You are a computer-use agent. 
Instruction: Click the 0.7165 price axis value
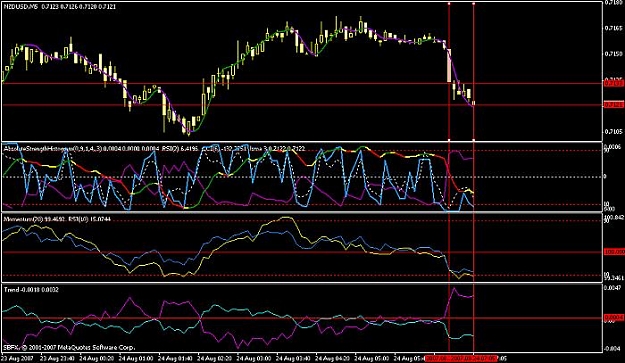613,28
